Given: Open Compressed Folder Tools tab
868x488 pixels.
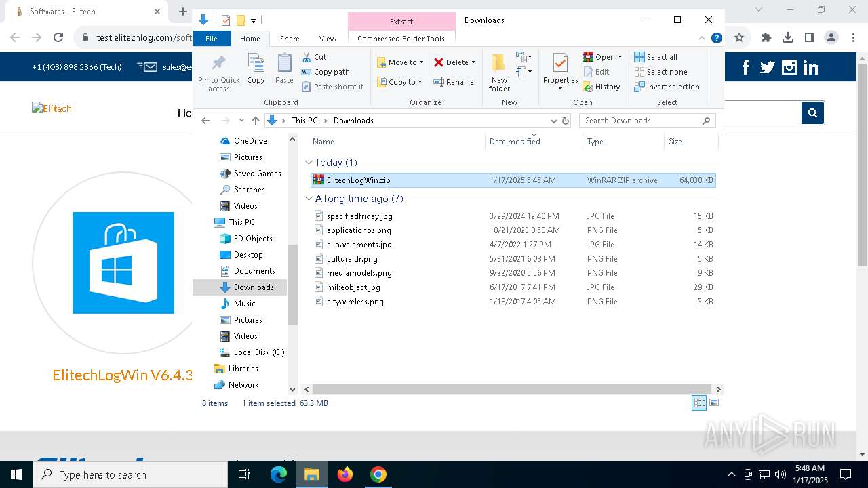Looking at the screenshot, I should click(x=401, y=39).
